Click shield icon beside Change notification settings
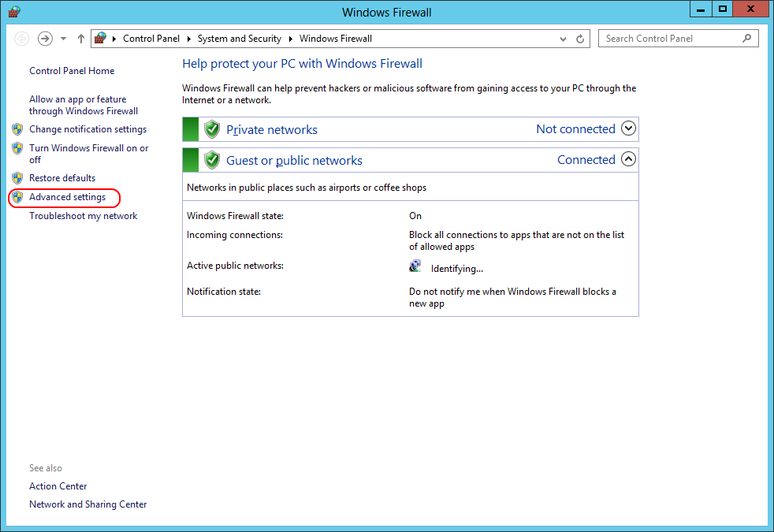The height and width of the screenshot is (532, 774). tap(18, 129)
